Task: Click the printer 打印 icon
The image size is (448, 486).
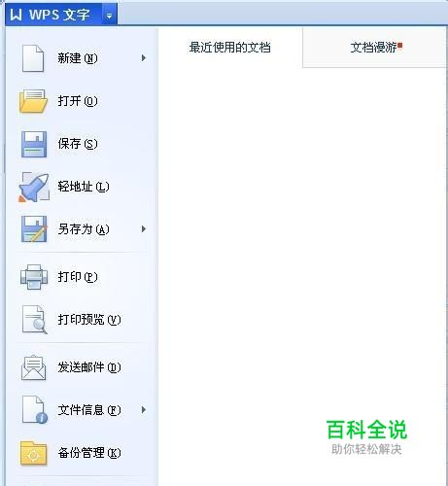Action: point(34,277)
